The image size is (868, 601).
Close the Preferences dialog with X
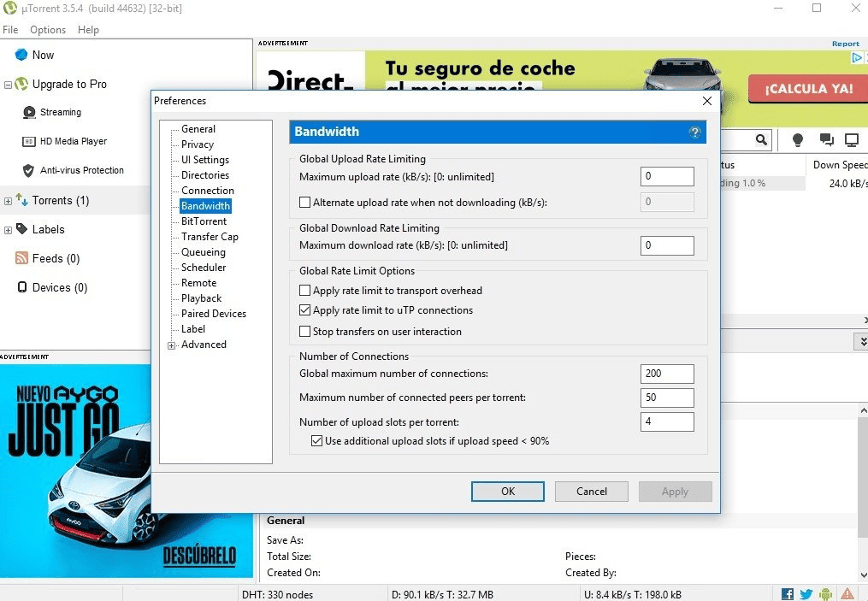click(707, 101)
